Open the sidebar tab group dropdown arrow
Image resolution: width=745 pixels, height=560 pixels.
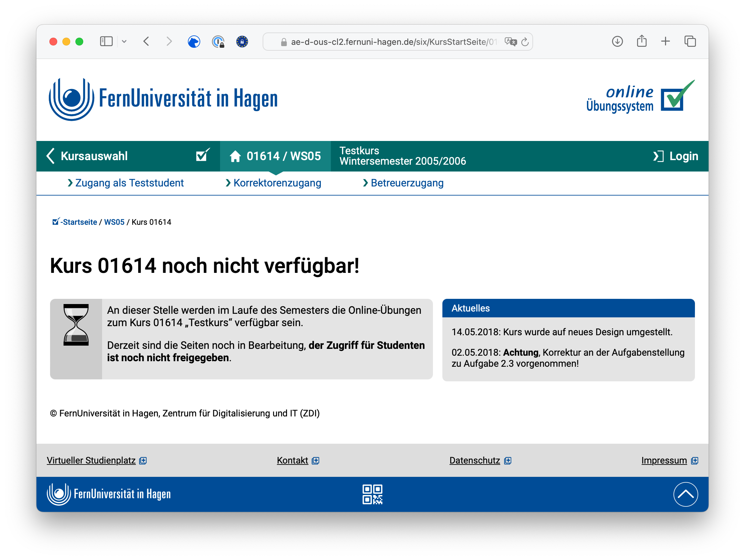click(124, 41)
